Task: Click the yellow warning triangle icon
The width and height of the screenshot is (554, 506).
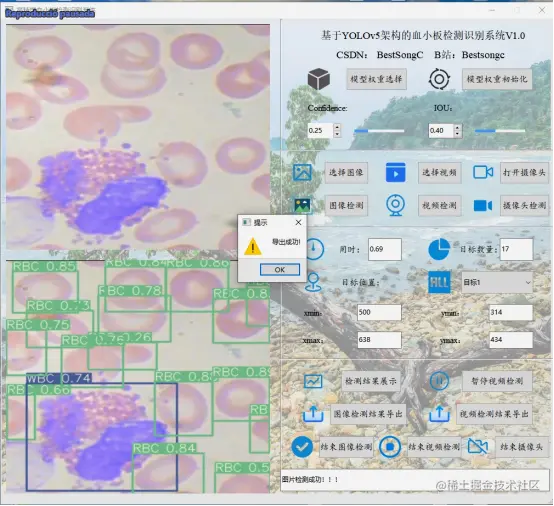Action: pos(253,246)
